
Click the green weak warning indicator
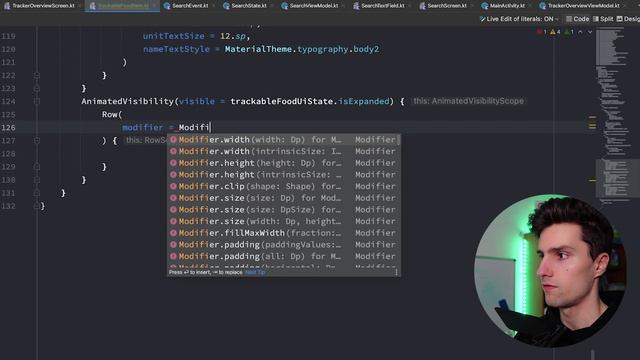(x=569, y=31)
